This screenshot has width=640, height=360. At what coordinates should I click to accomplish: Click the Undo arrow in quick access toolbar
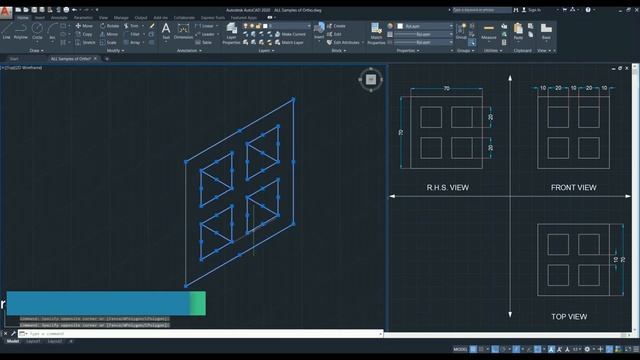click(74, 10)
